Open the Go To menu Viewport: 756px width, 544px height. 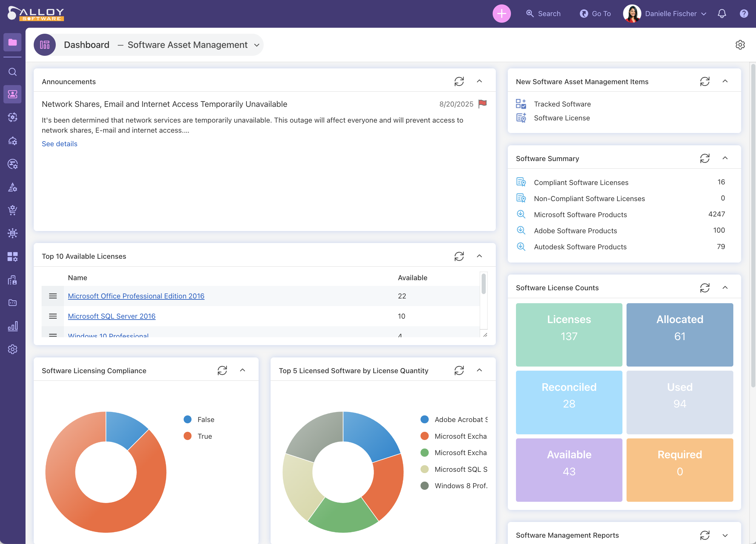pos(595,14)
